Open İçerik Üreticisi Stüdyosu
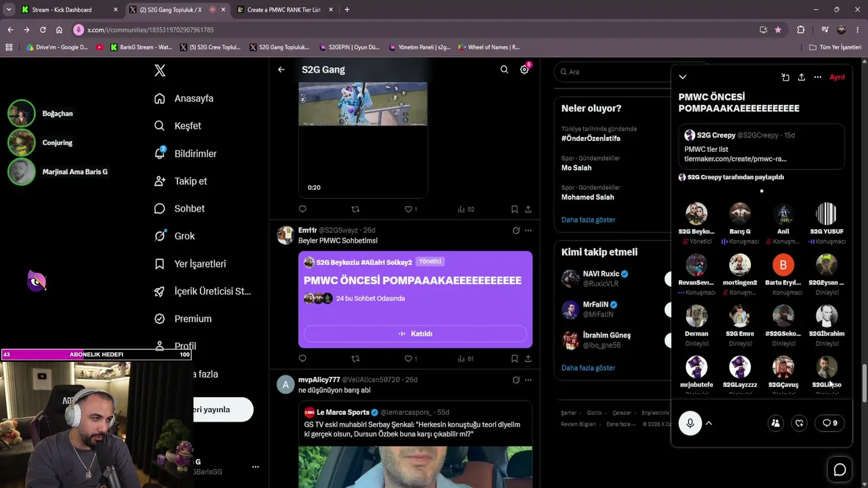Image resolution: width=868 pixels, height=488 pixels. pos(203,291)
